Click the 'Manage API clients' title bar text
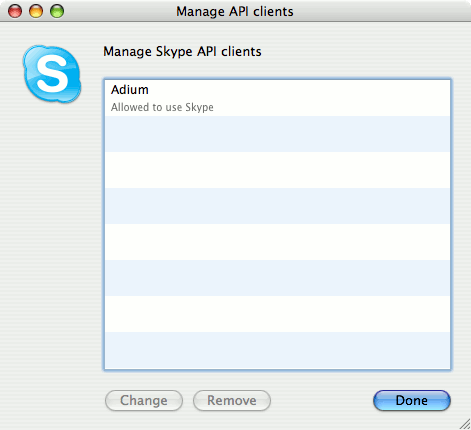Image resolution: width=471 pixels, height=430 pixels. tap(235, 12)
